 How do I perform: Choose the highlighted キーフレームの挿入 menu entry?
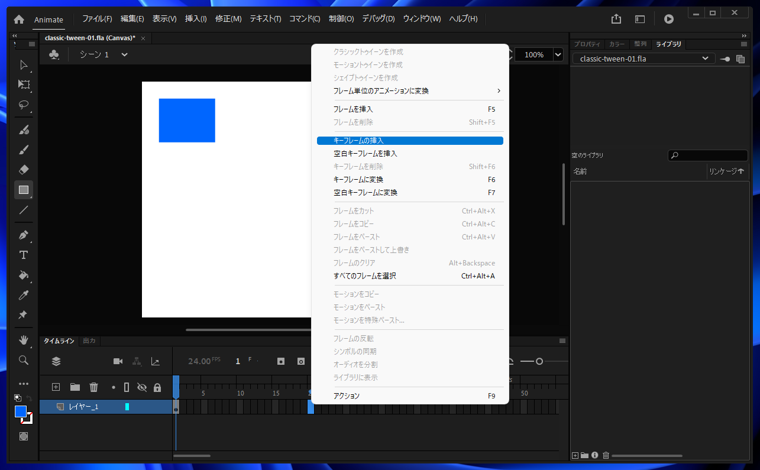point(409,141)
